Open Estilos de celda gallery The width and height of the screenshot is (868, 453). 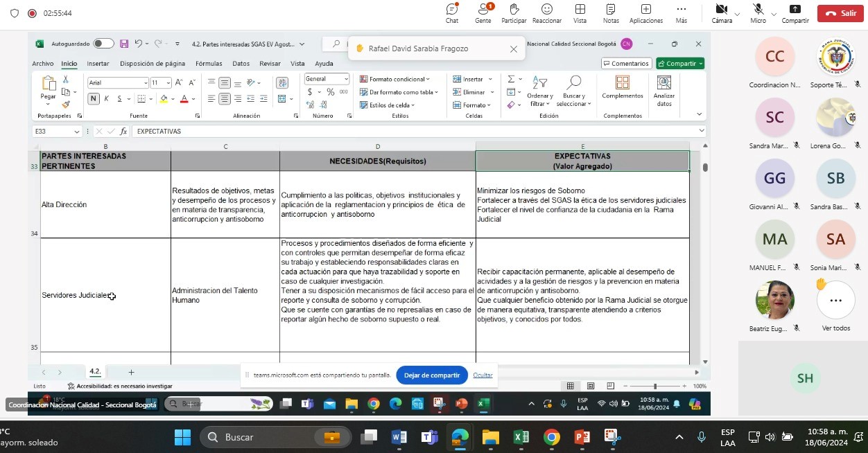pos(387,105)
